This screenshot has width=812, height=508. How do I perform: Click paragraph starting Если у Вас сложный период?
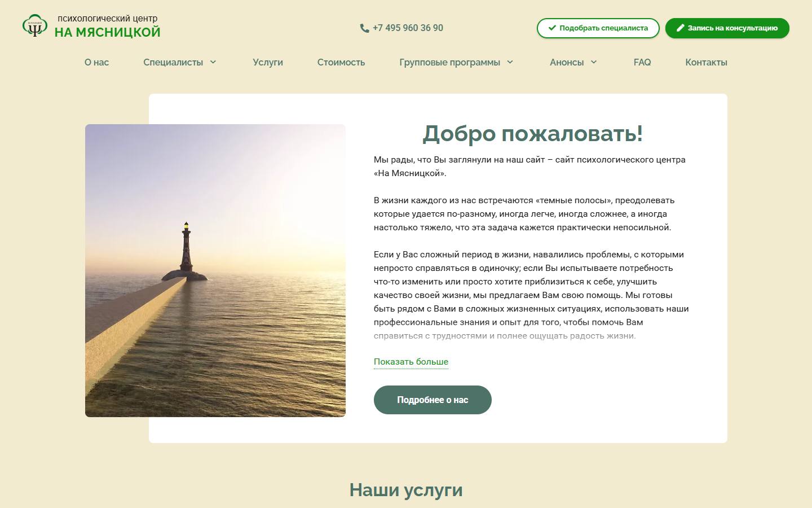pyautogui.click(x=531, y=295)
